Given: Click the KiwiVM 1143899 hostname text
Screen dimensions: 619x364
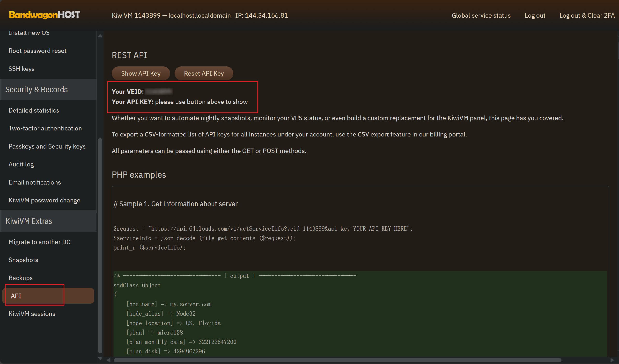Looking at the screenshot, I should click(x=171, y=15).
